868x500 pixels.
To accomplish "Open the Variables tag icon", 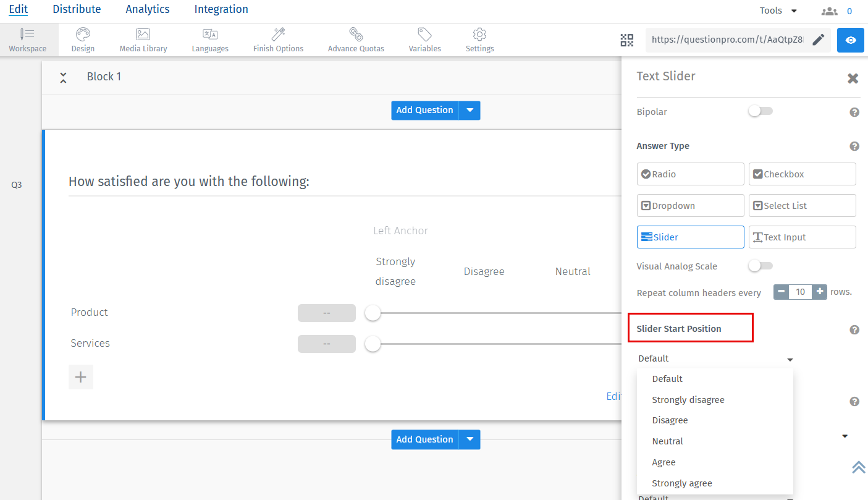I will (x=424, y=40).
